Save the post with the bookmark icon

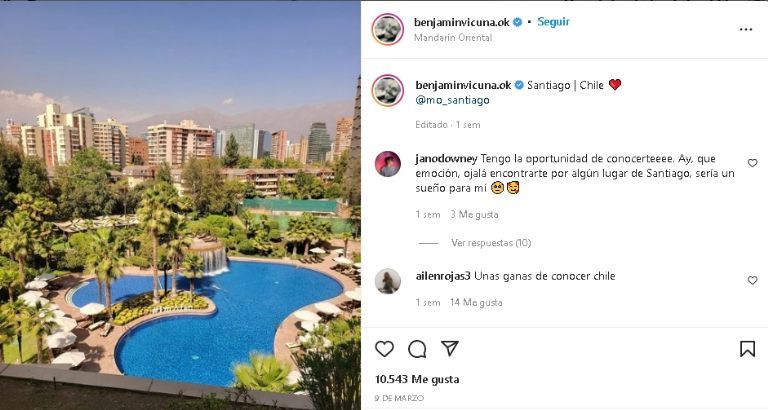click(747, 349)
